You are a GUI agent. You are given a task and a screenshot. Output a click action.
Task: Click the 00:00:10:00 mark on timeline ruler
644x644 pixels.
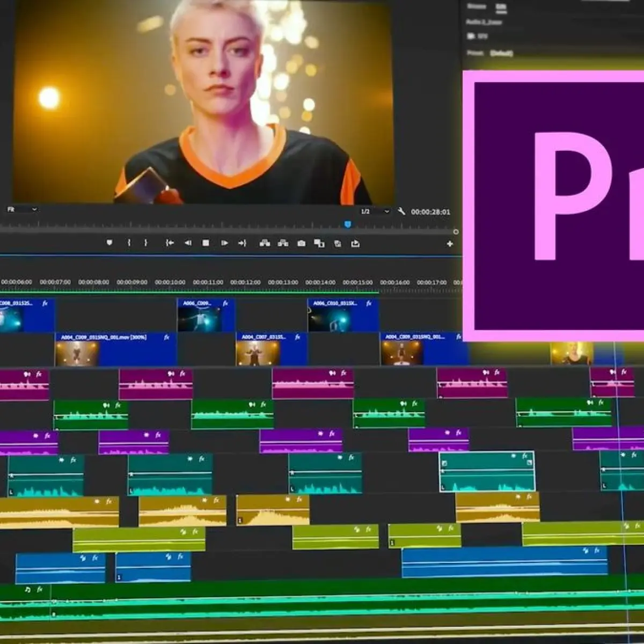coord(170,282)
